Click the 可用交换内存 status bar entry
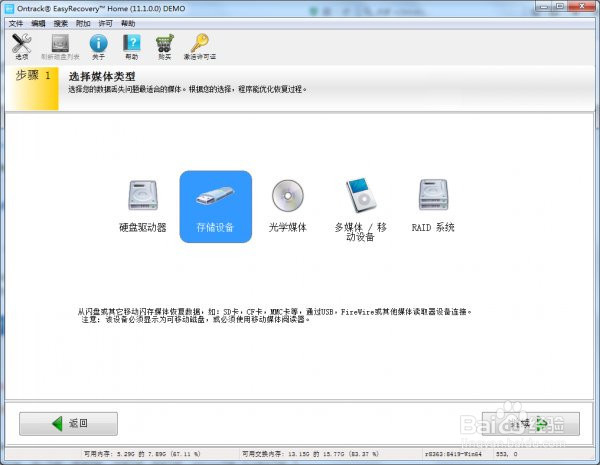 310,454
